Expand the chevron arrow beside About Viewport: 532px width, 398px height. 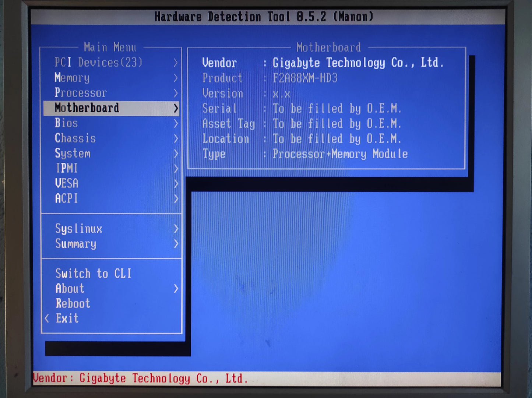(176, 289)
